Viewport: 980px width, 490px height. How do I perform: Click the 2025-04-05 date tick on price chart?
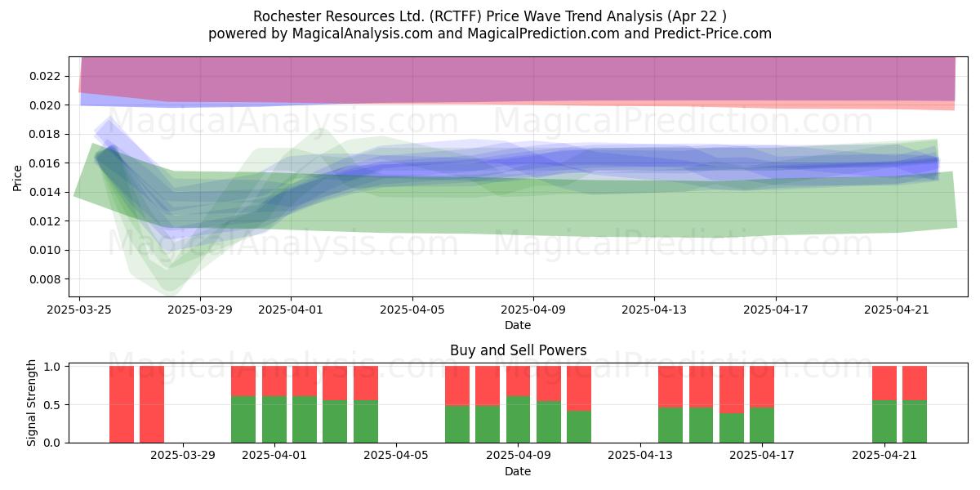click(412, 310)
